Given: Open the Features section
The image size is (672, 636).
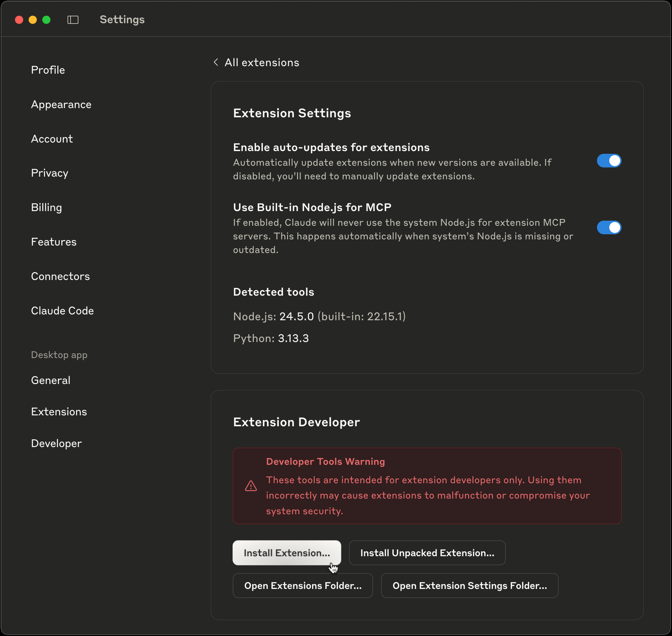Looking at the screenshot, I should pos(54,242).
